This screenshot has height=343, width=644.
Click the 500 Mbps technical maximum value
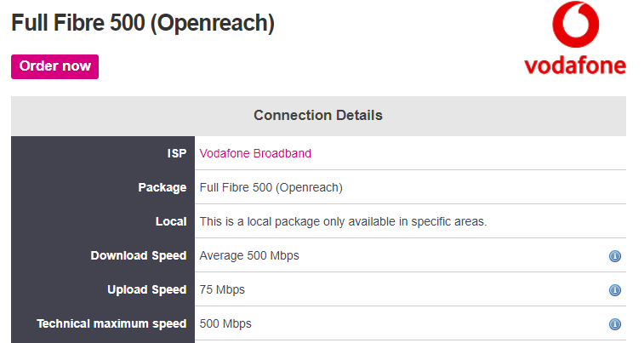coord(225,323)
